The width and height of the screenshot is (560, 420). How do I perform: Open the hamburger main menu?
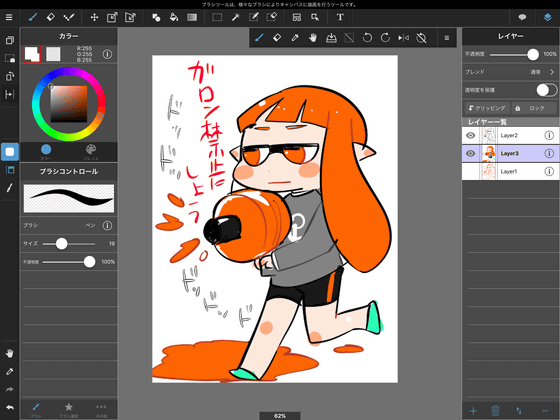(9, 17)
